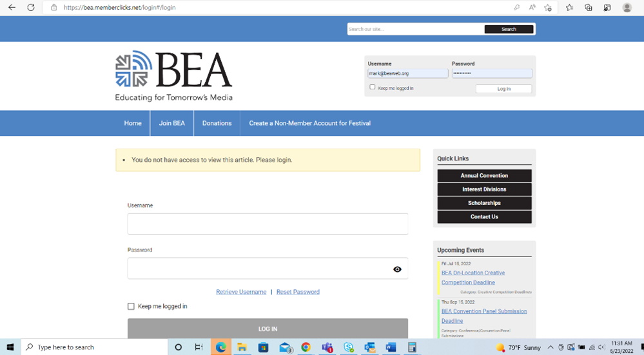Add this page to favorites star icon
644x355 pixels.
click(548, 8)
